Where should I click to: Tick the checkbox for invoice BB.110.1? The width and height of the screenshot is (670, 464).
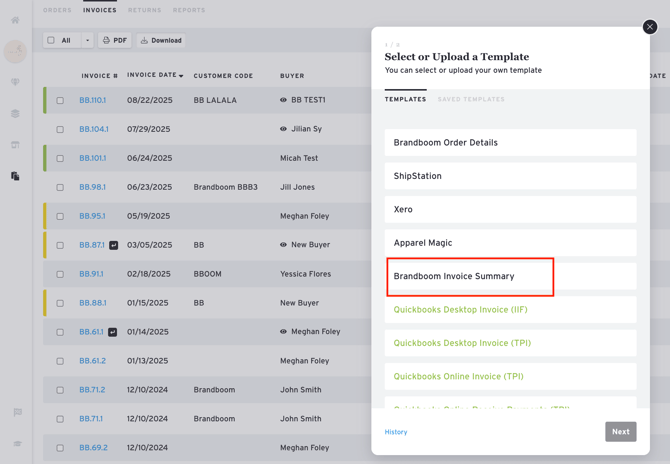pos(60,101)
